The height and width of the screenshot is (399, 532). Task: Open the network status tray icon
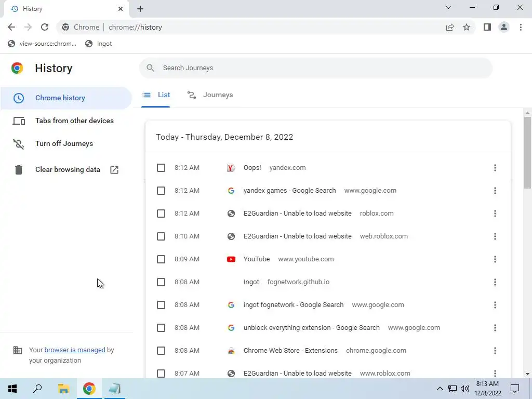click(x=453, y=389)
